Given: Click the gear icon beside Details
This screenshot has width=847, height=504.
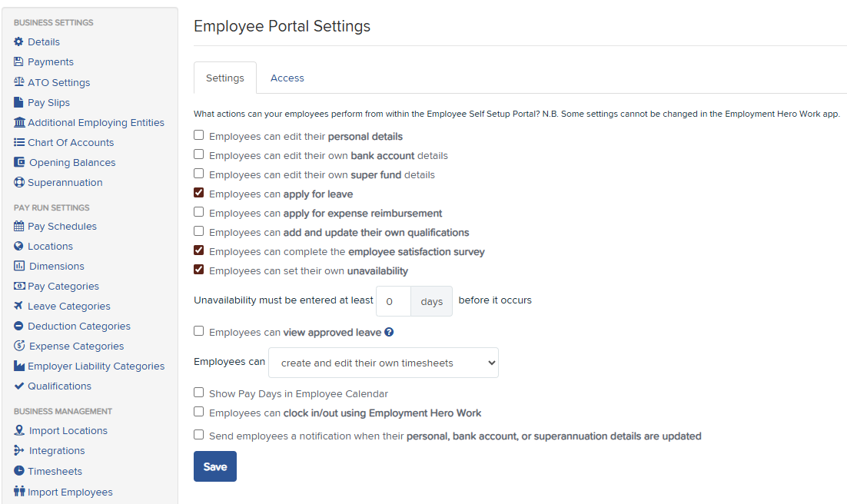Looking at the screenshot, I should point(19,42).
